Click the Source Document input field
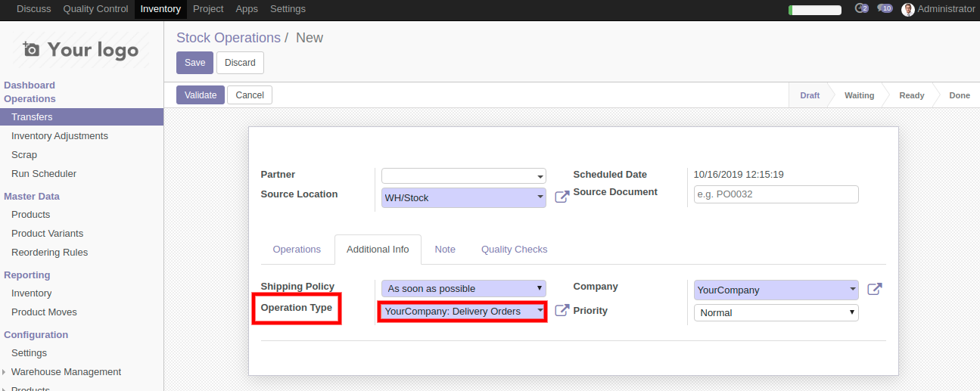This screenshot has height=391, width=980. click(776, 194)
